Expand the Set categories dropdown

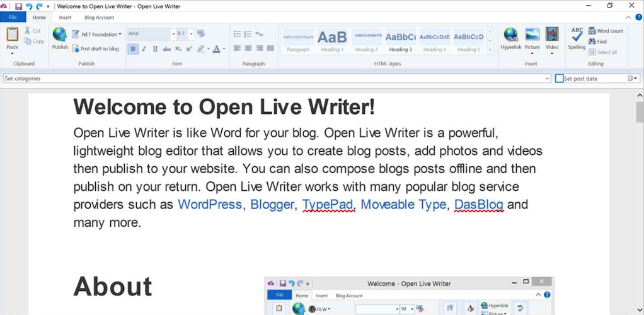547,79
